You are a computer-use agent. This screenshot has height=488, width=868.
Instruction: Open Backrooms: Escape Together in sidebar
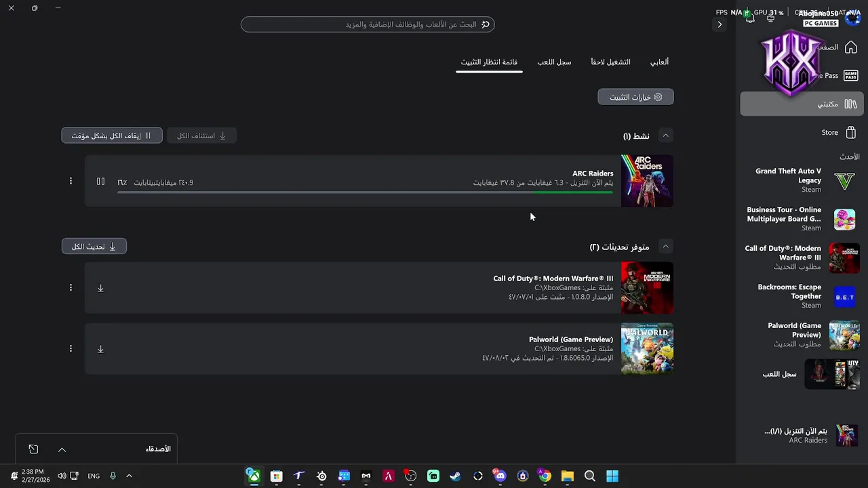[802, 296]
